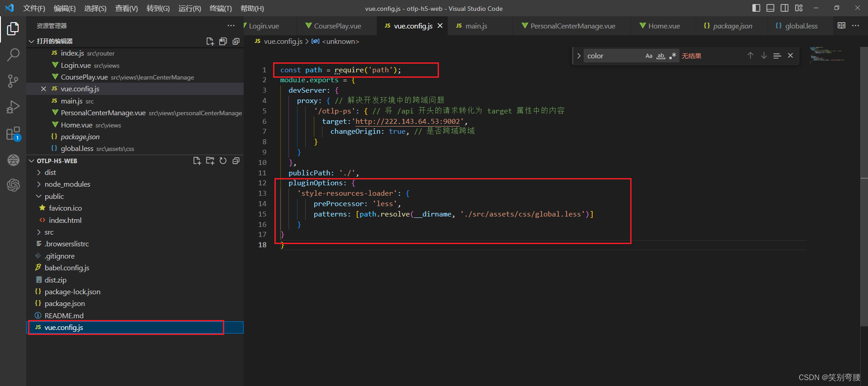Image resolution: width=868 pixels, height=386 pixels.
Task: Open the Search view in activity bar
Action: (x=13, y=55)
